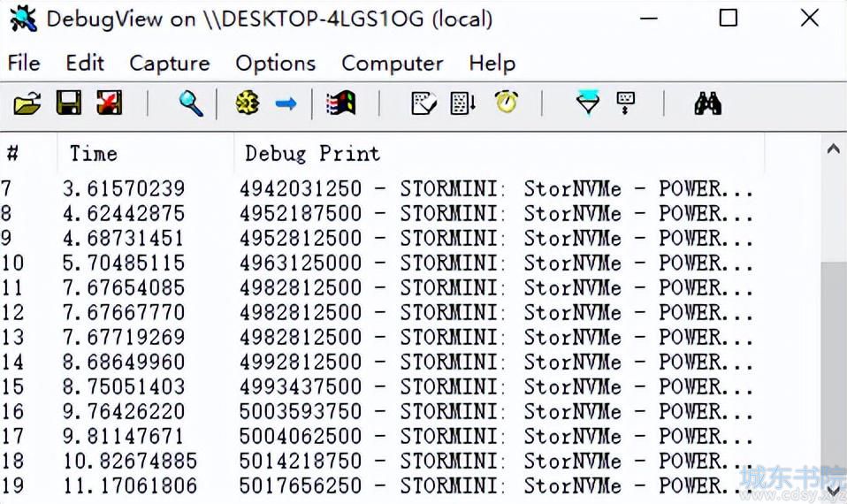
Task: Open log file with folder icon
Action: (x=27, y=103)
